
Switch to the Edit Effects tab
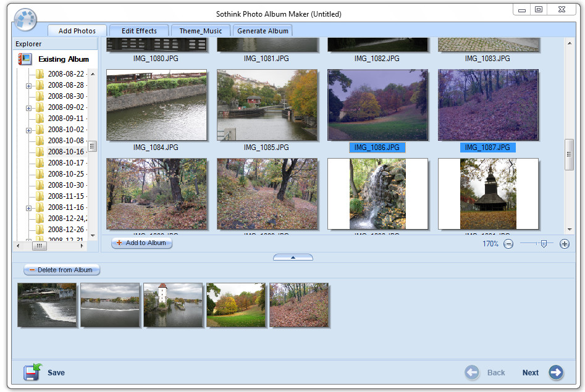point(139,31)
